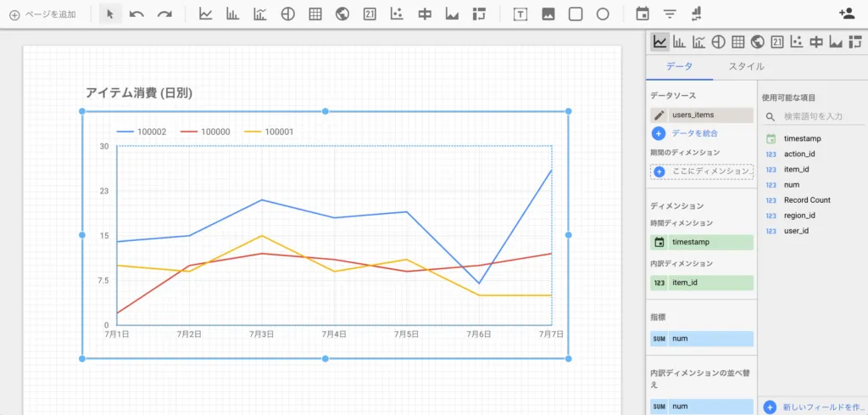Open the share / add people icon
This screenshot has height=415, width=868.
coord(847,14)
